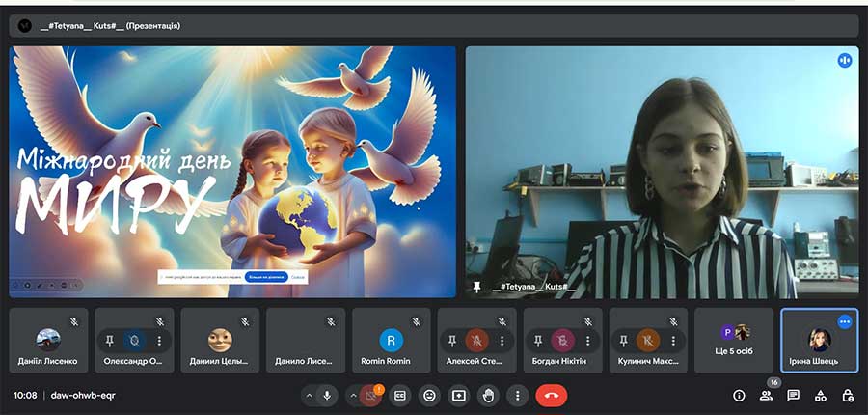This screenshot has width=868, height=415.
Task: Pin Олександр's tile to the screen
Action: [110, 341]
